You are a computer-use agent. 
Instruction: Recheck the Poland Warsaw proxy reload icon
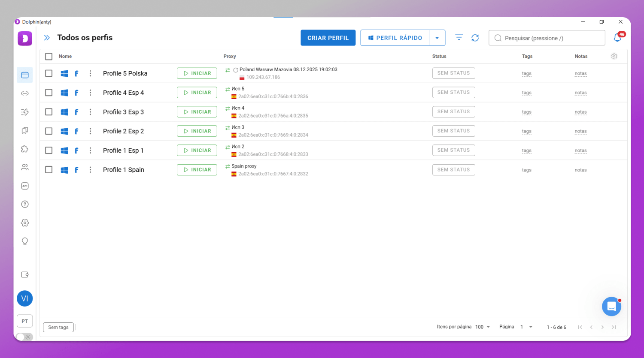point(236,70)
